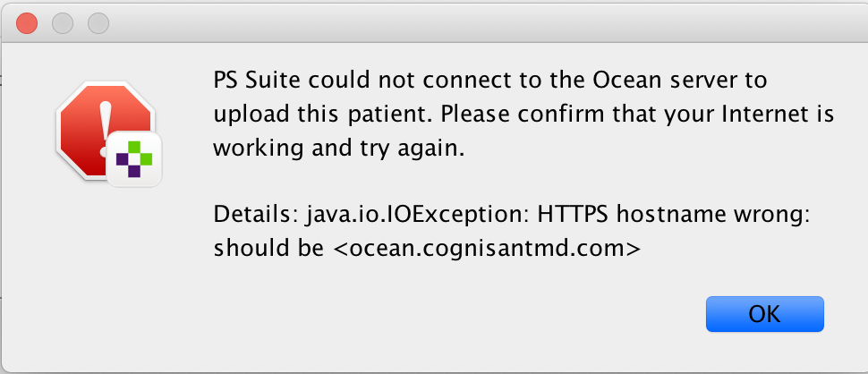
Task: Click a green square in the Ocean logo
Action: point(134,147)
